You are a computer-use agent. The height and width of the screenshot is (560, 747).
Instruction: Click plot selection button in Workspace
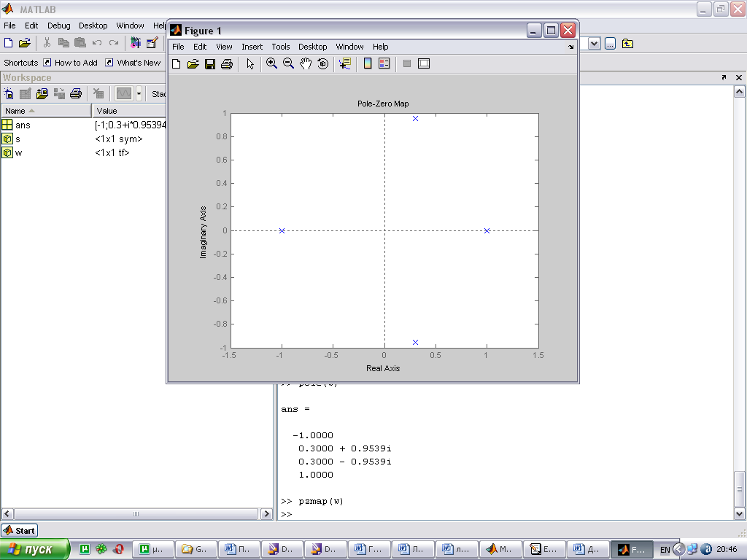coord(124,93)
